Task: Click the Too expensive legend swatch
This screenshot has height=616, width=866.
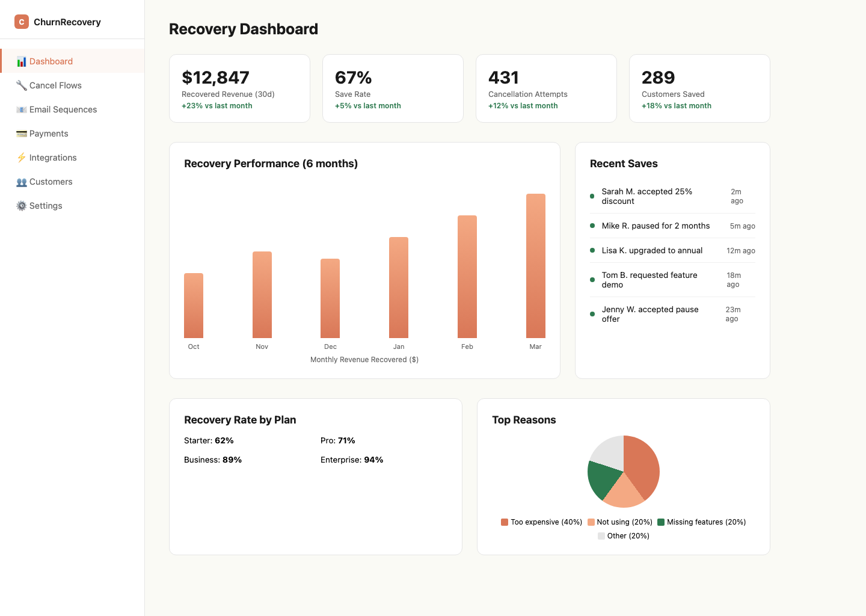Action: tap(505, 522)
